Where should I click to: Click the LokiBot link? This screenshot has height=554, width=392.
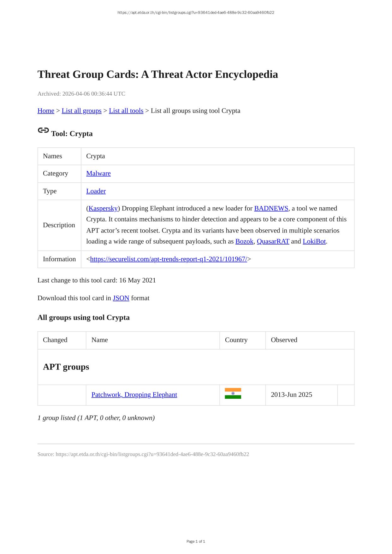point(314,242)
